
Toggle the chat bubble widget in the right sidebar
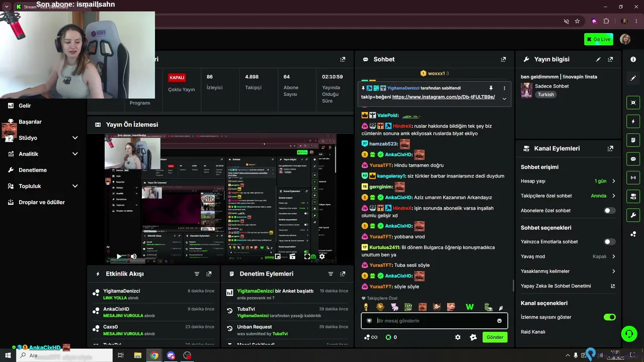coord(633,159)
